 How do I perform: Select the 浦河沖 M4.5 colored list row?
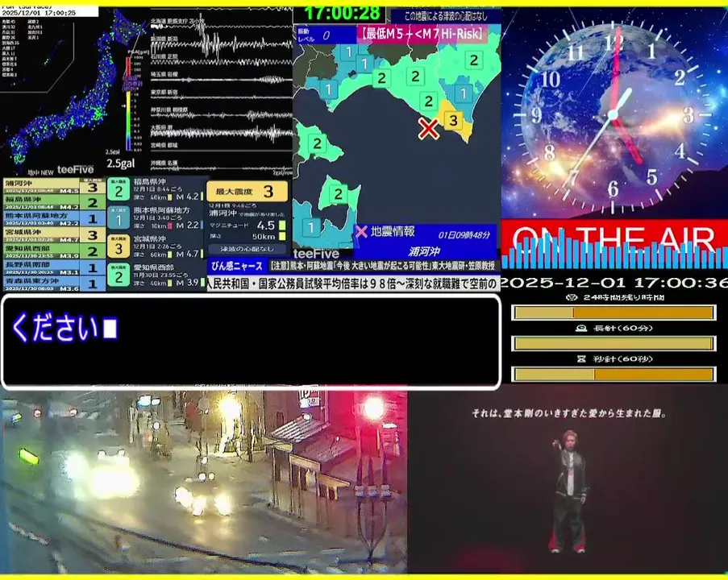[54, 186]
